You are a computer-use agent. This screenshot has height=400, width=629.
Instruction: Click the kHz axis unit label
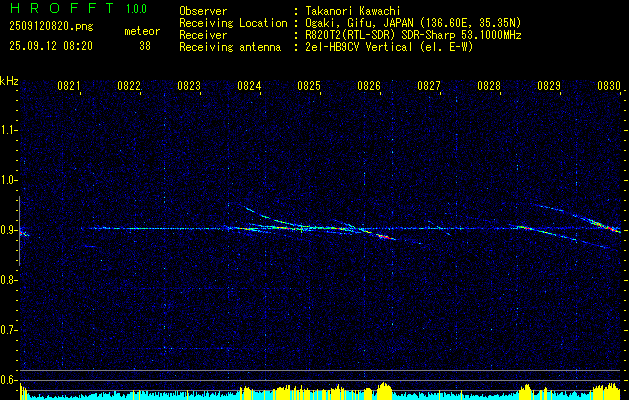[x=9, y=81]
